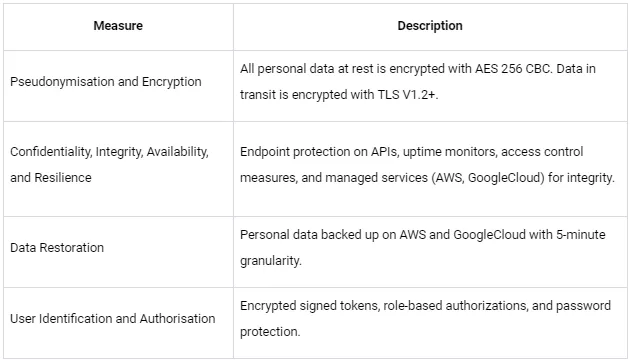Viewport: 632px width, 360px height.
Task: Click the managed services AWS GoogleCloud line
Action: pyautogui.click(x=427, y=178)
